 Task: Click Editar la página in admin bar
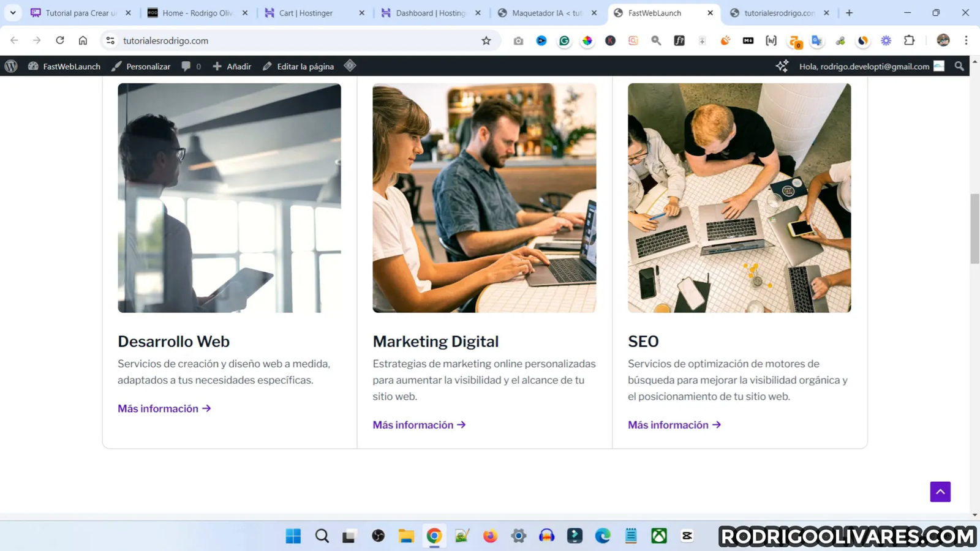298,66
